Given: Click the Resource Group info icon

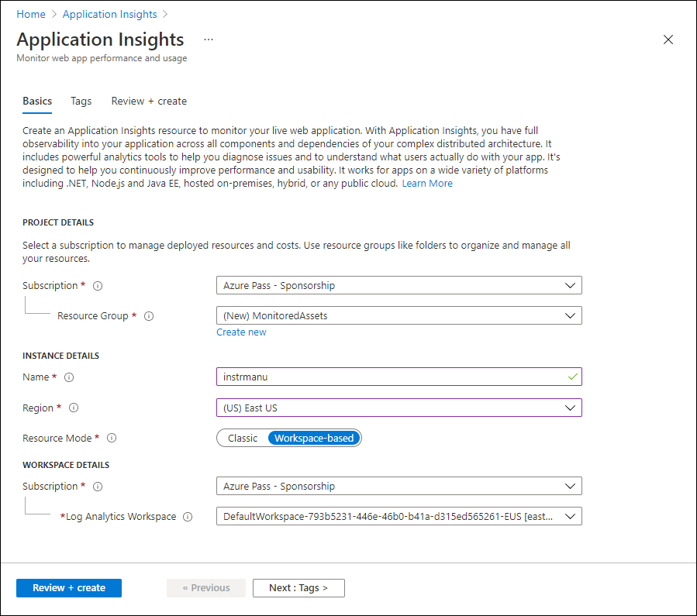Looking at the screenshot, I should point(148,315).
